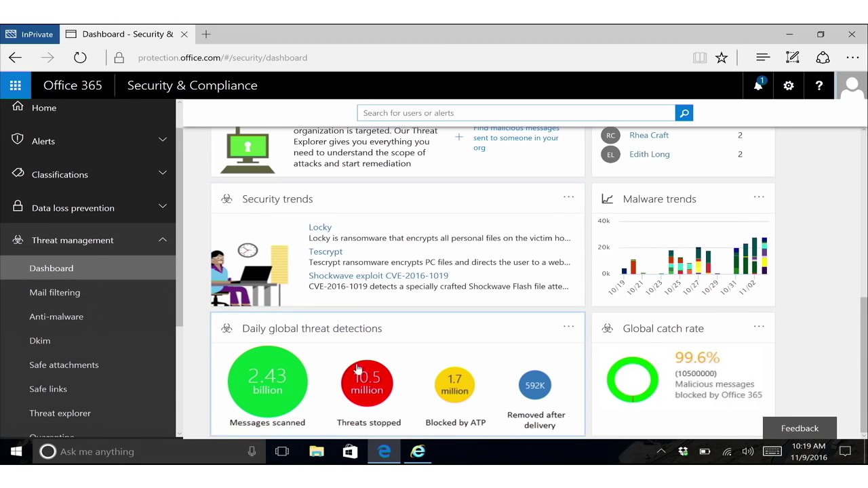Click the Alerts shield icon
This screenshot has height=488, width=868.
coord(18,140)
